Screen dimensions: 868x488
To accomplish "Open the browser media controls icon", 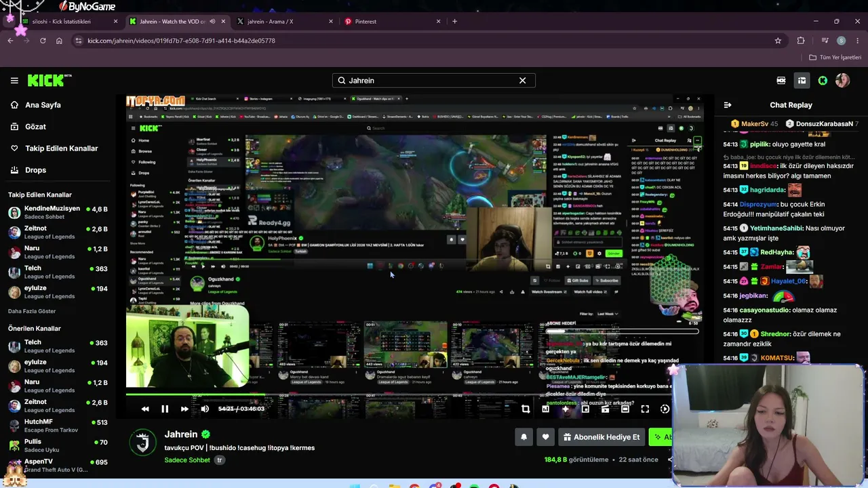I will tap(825, 41).
